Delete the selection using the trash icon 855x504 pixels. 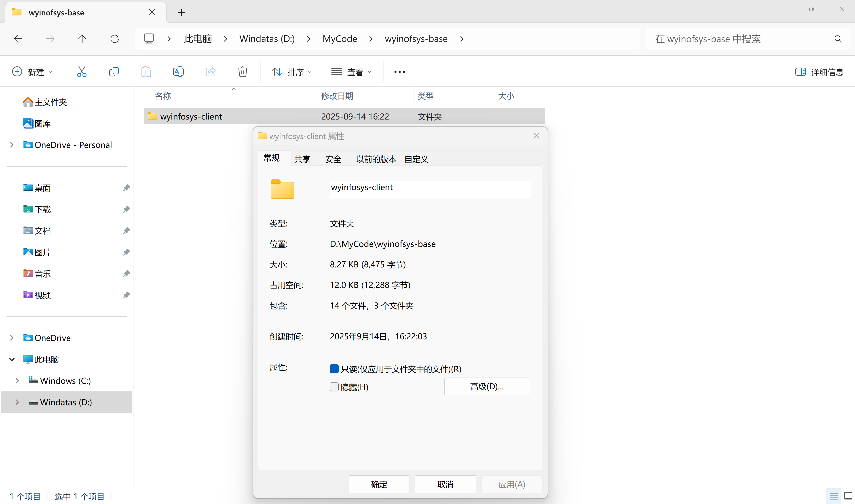point(242,72)
